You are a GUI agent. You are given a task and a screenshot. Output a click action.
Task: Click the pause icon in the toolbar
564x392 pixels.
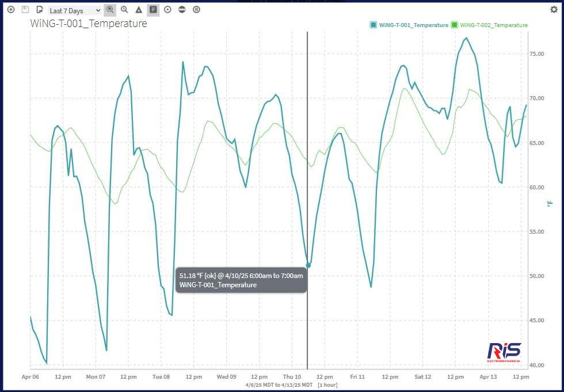click(x=196, y=10)
